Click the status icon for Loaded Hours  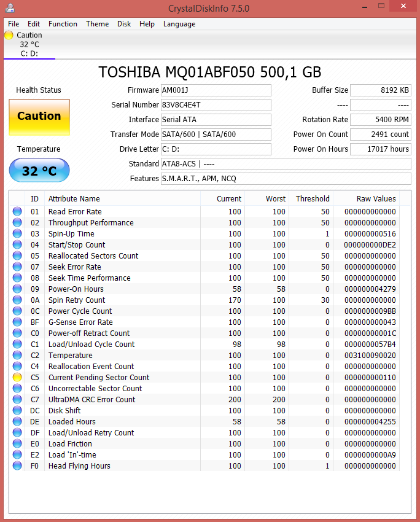click(x=17, y=421)
